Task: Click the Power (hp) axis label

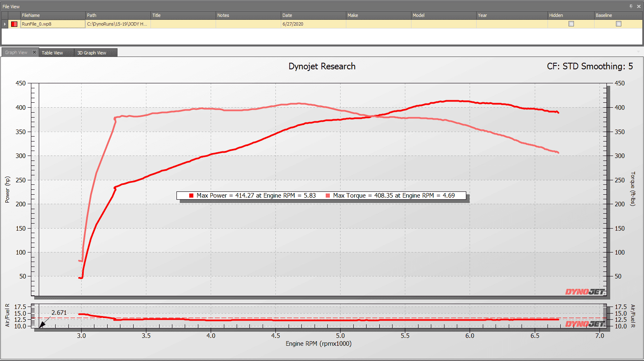Action: coord(7,190)
